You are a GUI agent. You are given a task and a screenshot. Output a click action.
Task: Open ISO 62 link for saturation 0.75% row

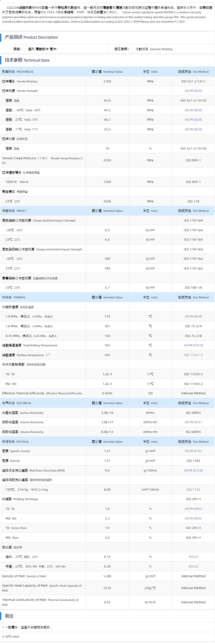pos(193,557)
